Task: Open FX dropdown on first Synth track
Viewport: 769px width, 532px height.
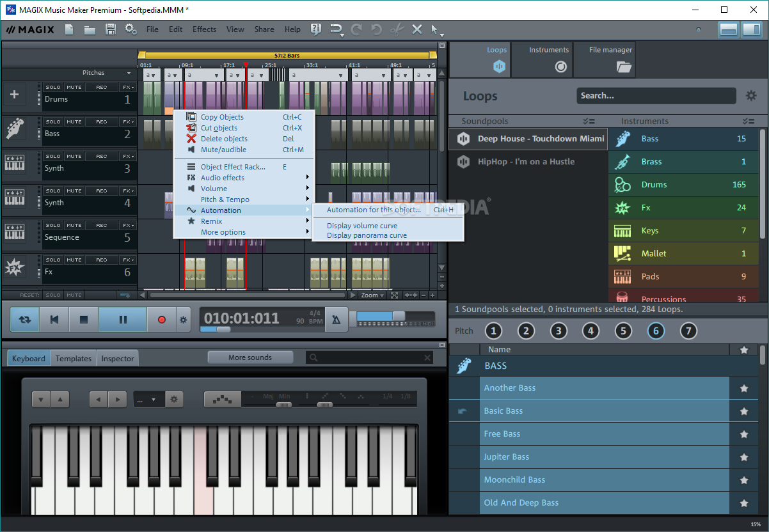Action: click(128, 156)
